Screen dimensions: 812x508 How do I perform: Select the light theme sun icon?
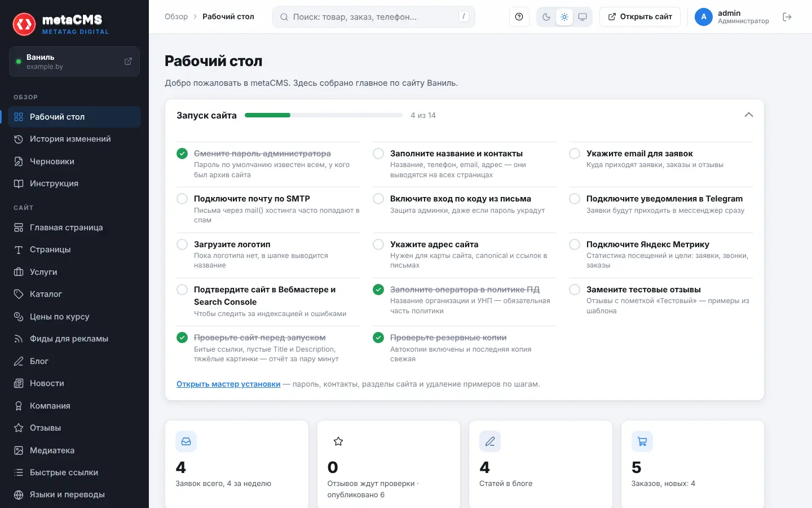pos(564,17)
